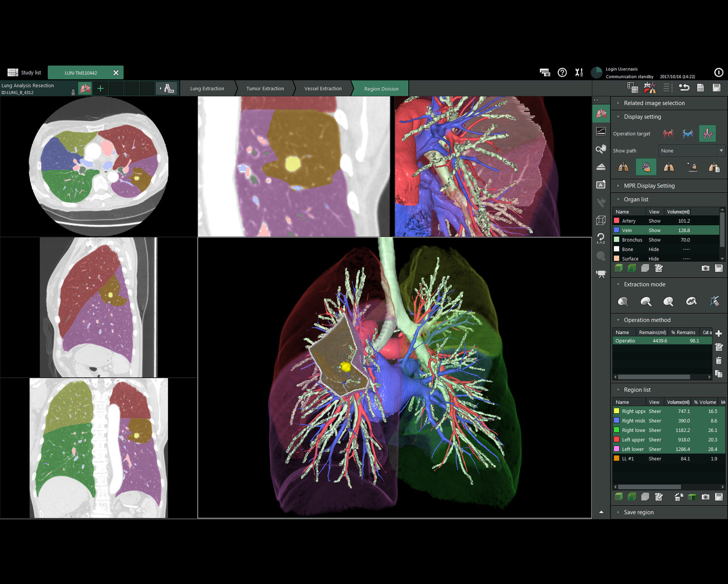This screenshot has height=584, width=728.
Task: Toggle LL #1 region Sheer view
Action: coord(655,459)
